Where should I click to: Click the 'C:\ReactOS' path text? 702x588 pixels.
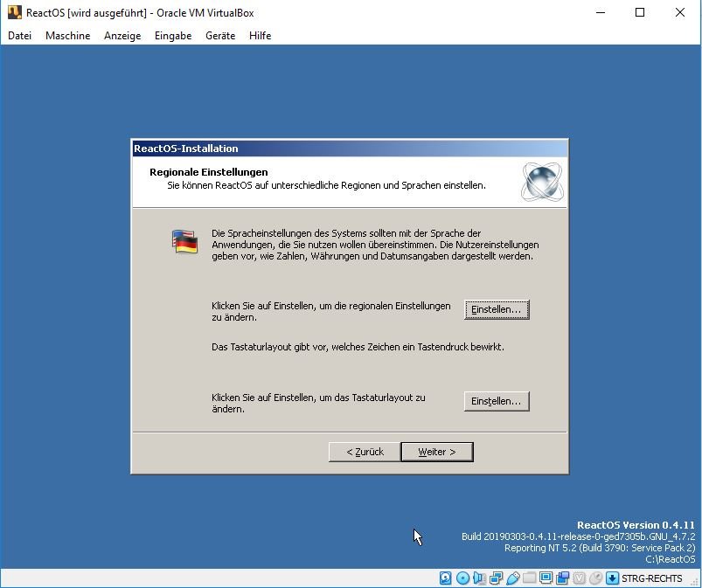tap(671, 559)
